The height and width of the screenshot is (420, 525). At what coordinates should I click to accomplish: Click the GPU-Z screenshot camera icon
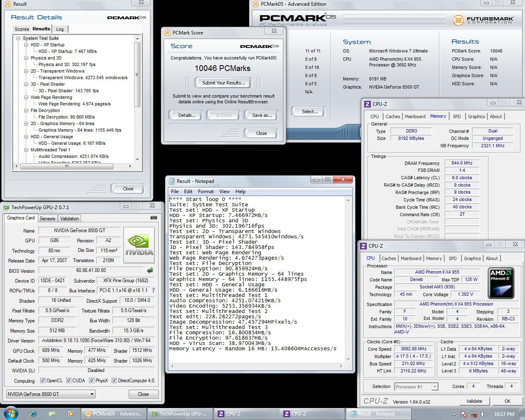pos(154,218)
